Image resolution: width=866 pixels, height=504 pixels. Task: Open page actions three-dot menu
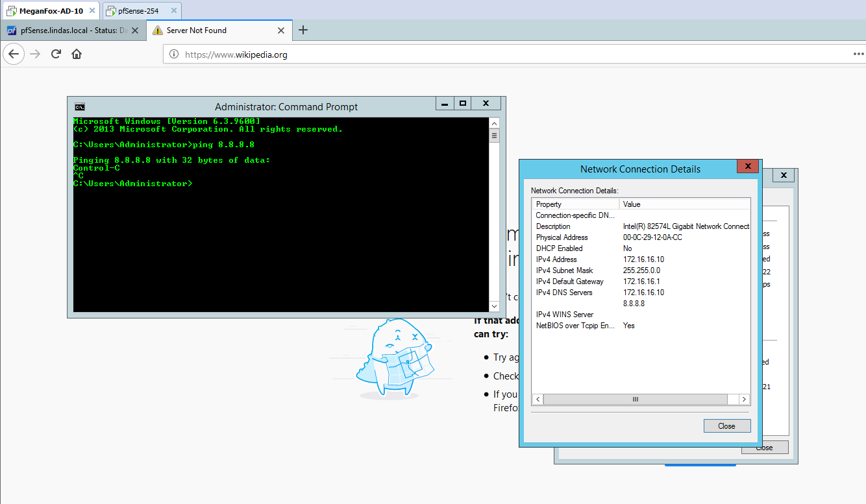[858, 54]
